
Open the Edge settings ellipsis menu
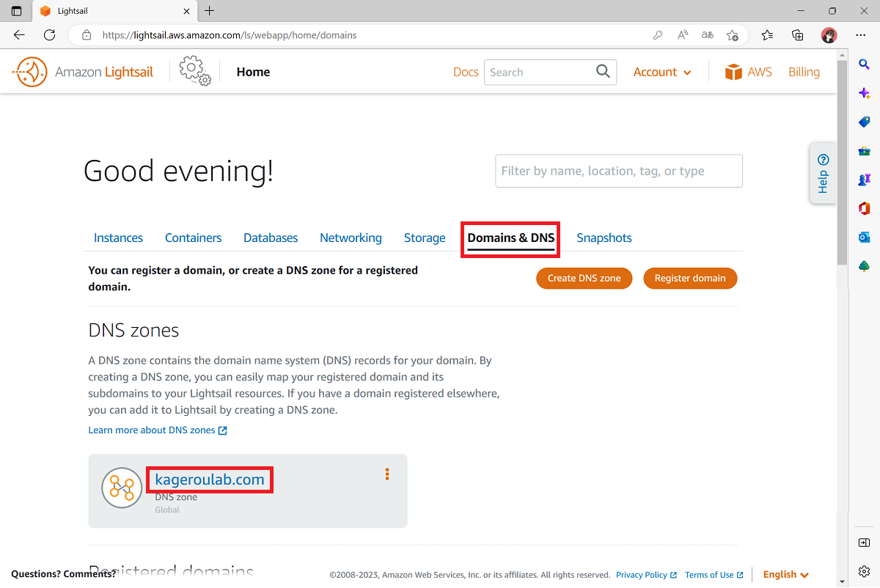(861, 34)
